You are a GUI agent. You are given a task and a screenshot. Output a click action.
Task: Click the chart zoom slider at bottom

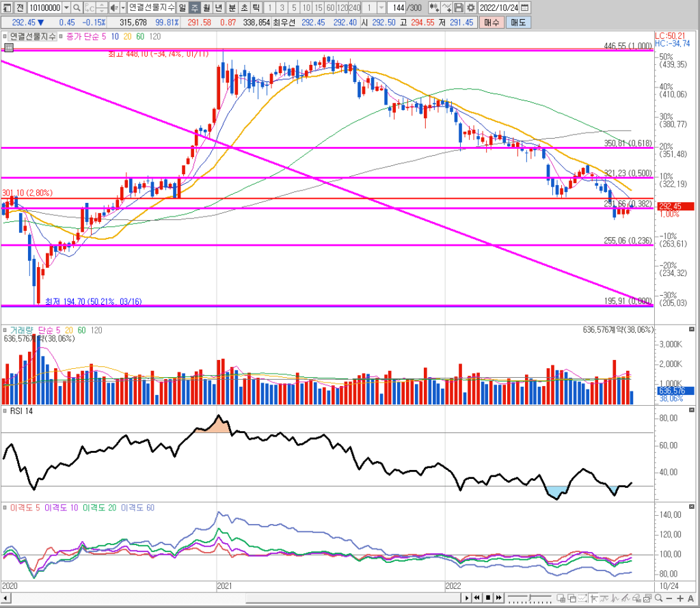tap(531, 598)
